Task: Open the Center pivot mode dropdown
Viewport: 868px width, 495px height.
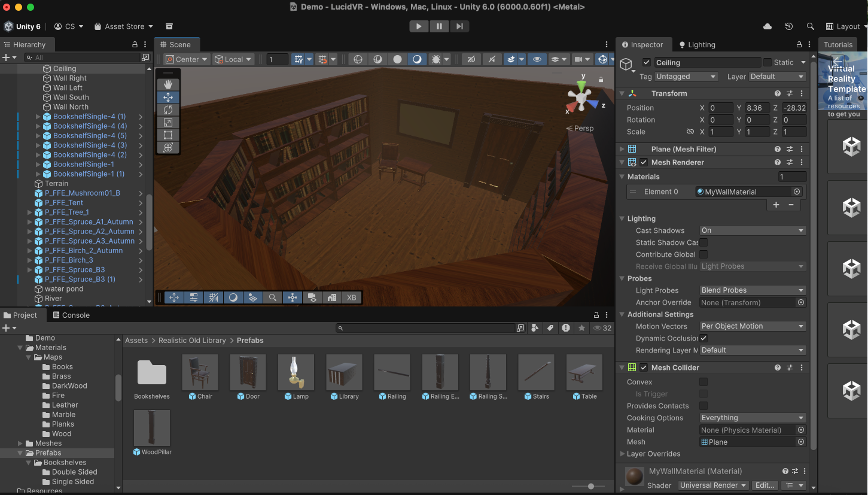Action: tap(185, 59)
